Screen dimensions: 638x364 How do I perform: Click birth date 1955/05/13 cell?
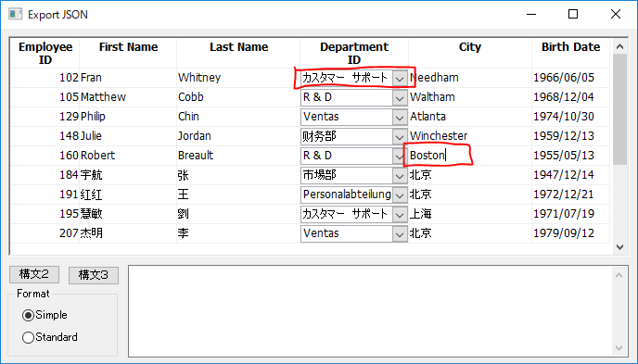(570, 156)
